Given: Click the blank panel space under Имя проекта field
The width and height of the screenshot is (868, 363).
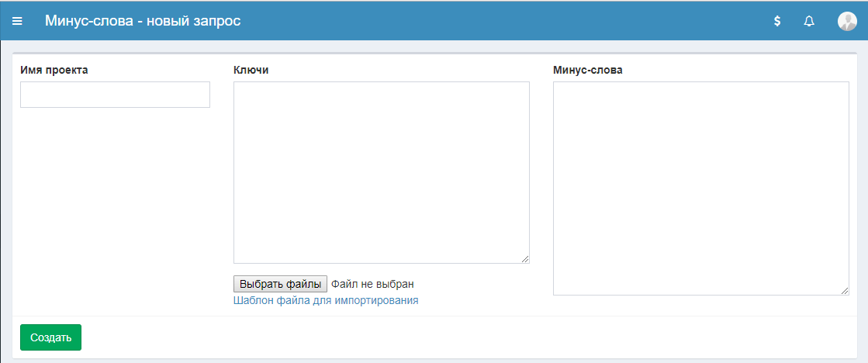Looking at the screenshot, I should (x=115, y=209).
